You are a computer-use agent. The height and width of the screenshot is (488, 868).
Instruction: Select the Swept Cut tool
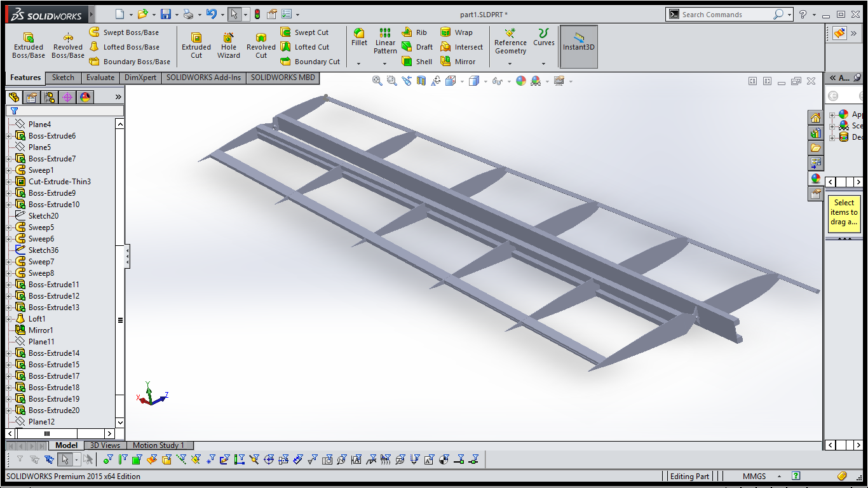[x=304, y=32]
